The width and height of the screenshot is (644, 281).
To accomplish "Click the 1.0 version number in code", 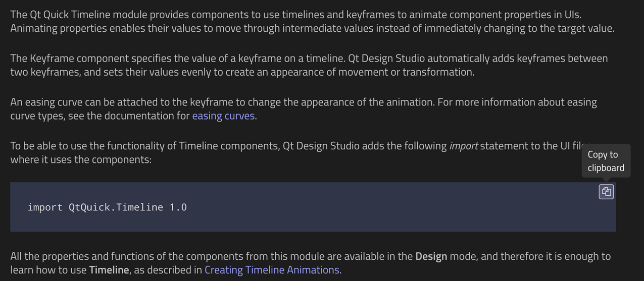I will [178, 207].
